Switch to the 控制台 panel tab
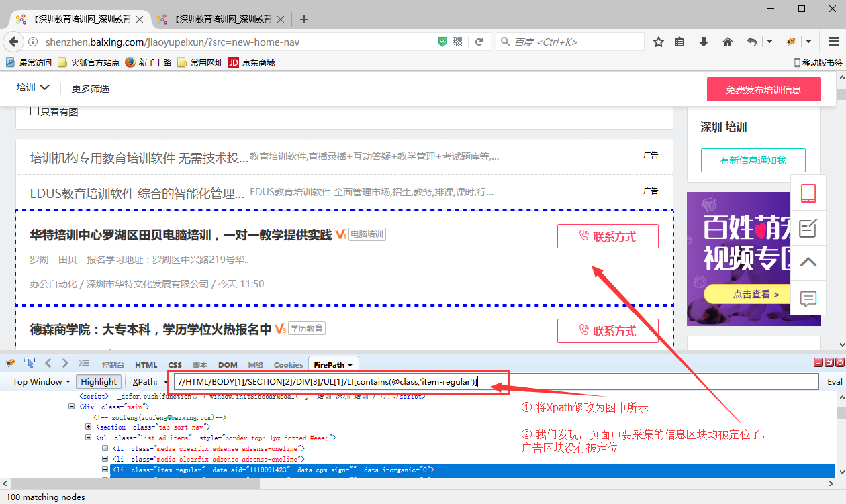This screenshot has height=504, width=846. coord(113,365)
